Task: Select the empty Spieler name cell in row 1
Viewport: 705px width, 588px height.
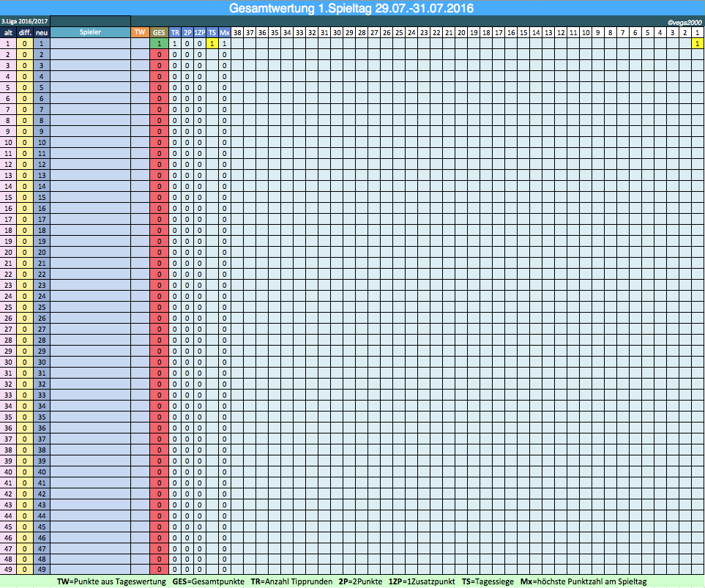Action: click(x=91, y=43)
